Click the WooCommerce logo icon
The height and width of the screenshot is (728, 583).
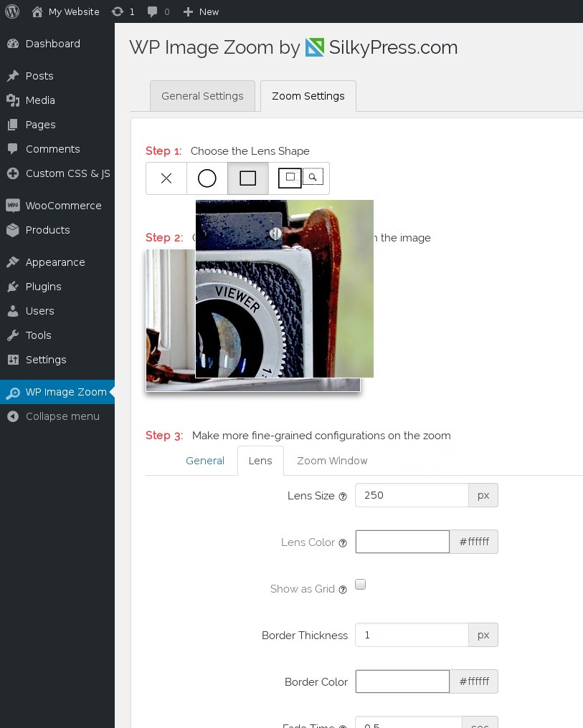click(13, 205)
